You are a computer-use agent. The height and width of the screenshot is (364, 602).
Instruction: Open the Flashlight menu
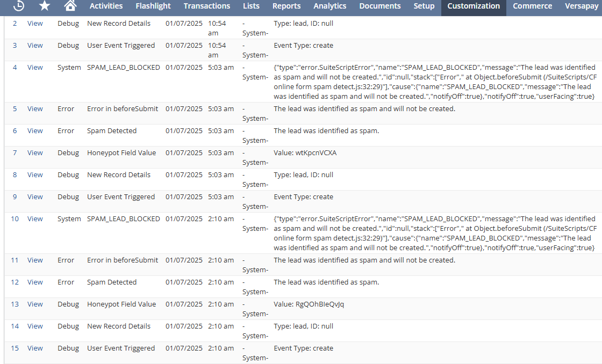click(x=153, y=6)
